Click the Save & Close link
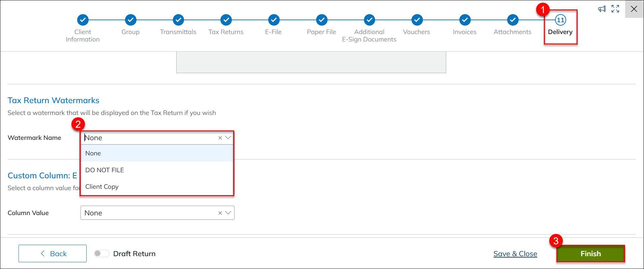 click(515, 254)
